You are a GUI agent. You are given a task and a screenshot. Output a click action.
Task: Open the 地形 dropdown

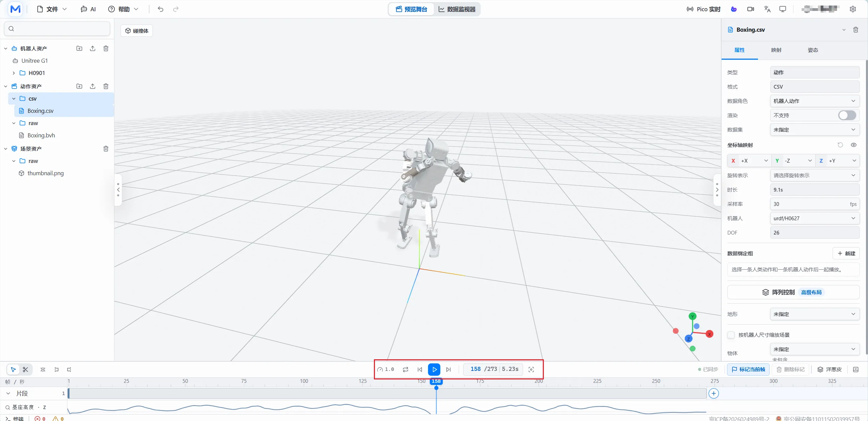(x=815, y=314)
